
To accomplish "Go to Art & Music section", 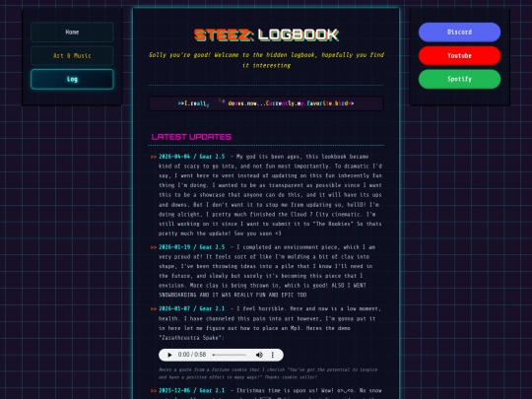I will [x=72, y=55].
